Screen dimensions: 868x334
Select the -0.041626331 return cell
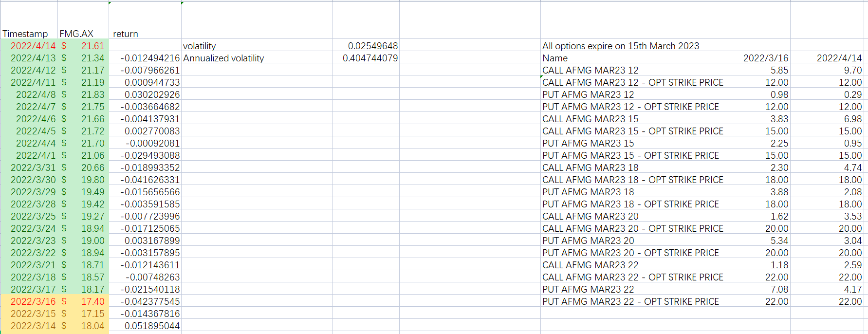[x=145, y=180]
